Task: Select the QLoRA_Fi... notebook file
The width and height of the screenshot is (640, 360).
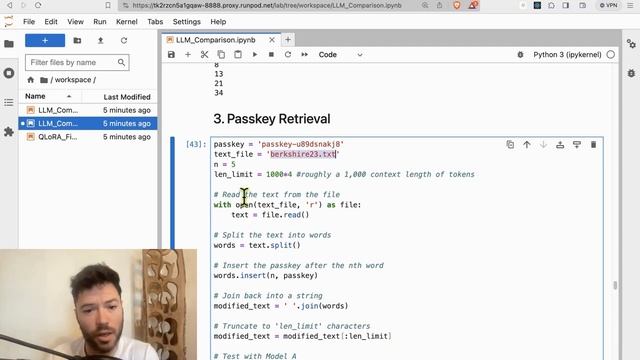Action: tap(88, 137)
